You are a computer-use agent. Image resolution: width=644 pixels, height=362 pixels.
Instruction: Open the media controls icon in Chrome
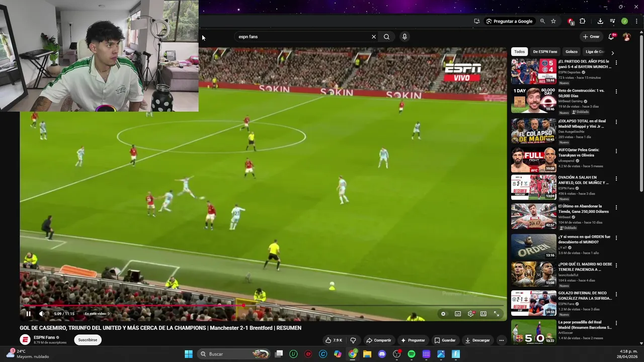pyautogui.click(x=612, y=21)
